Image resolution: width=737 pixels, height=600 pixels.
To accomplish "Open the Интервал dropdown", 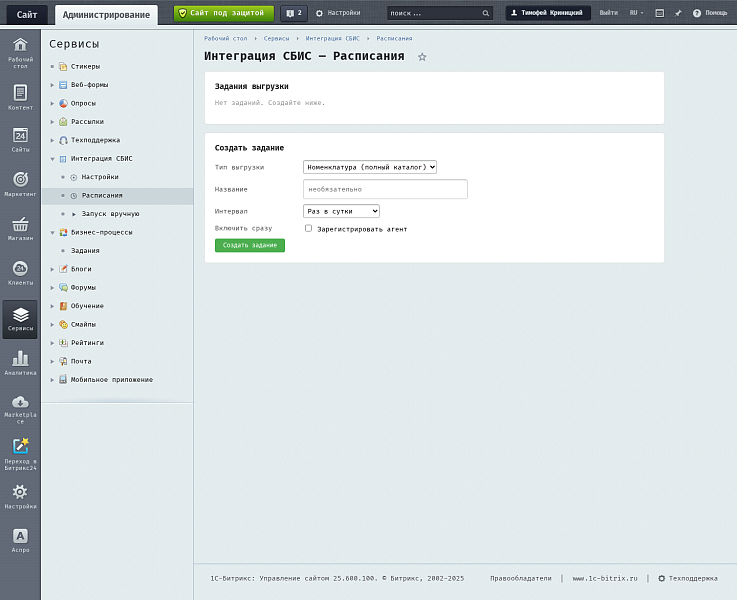I will pyautogui.click(x=341, y=211).
